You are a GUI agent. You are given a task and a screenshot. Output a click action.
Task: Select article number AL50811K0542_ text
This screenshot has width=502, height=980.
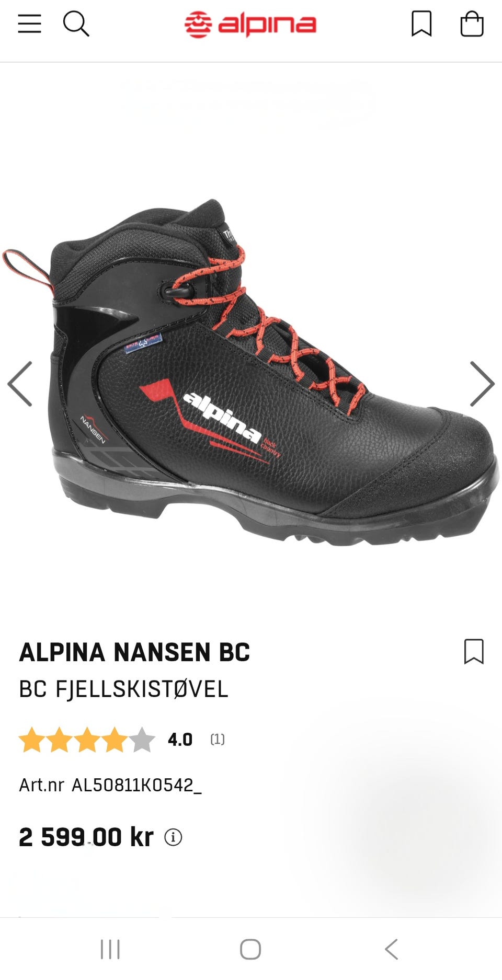pyautogui.click(x=136, y=785)
